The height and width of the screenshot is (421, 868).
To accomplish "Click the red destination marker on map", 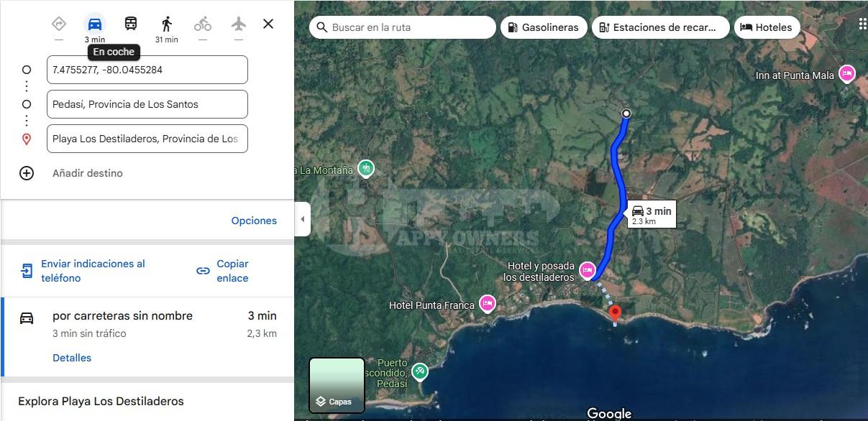I will click(615, 313).
